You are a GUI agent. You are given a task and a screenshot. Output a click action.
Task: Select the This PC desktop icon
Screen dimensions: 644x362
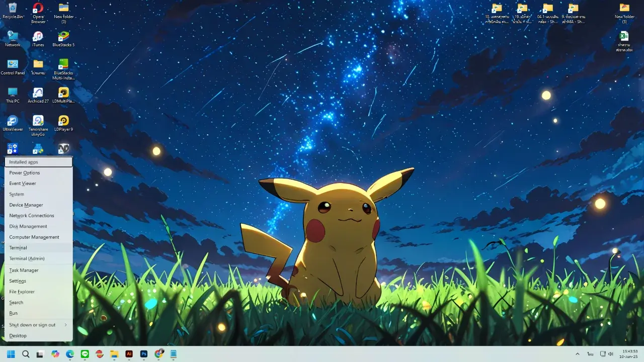point(13,96)
